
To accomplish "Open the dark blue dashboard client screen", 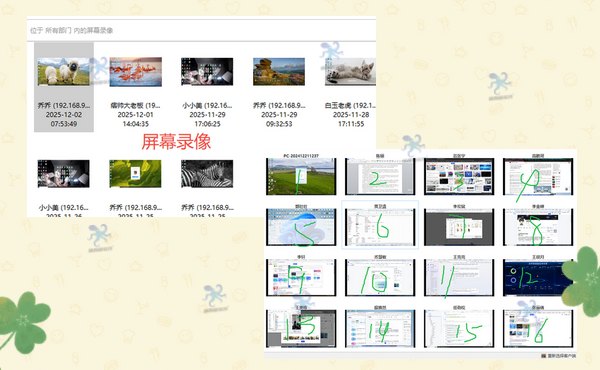I will pos(538,278).
